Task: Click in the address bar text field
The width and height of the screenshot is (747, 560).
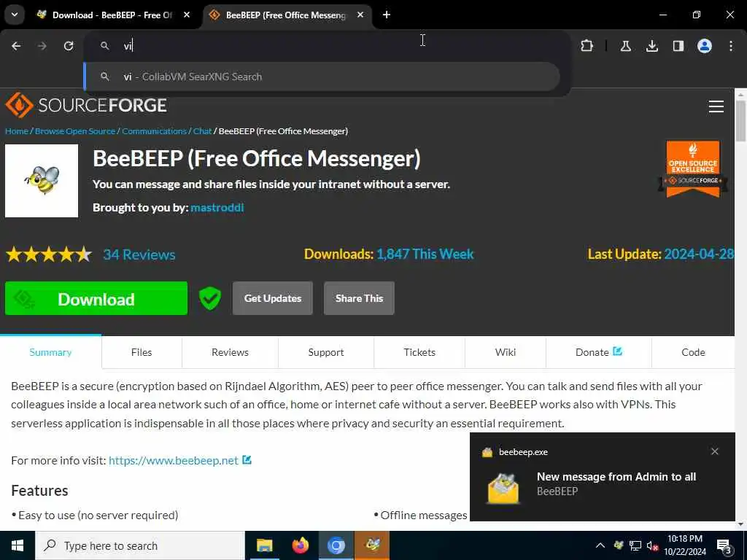Action: [x=329, y=46]
